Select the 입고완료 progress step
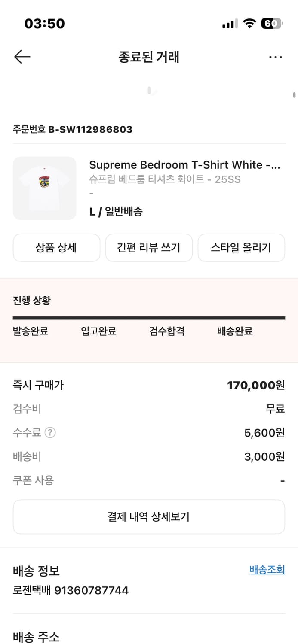This screenshot has width=298, height=644. pyautogui.click(x=98, y=331)
